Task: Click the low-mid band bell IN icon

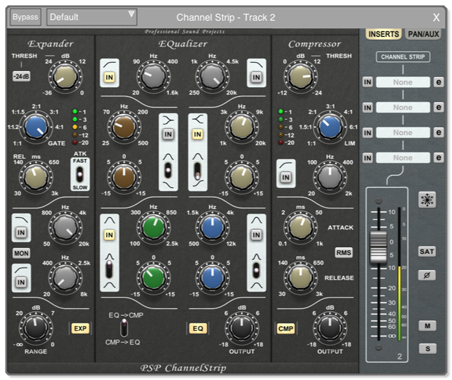Action: coord(109,235)
